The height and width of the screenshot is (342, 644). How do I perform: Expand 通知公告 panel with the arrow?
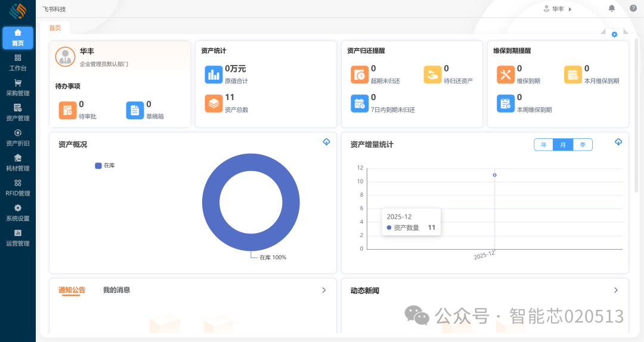[x=324, y=290]
